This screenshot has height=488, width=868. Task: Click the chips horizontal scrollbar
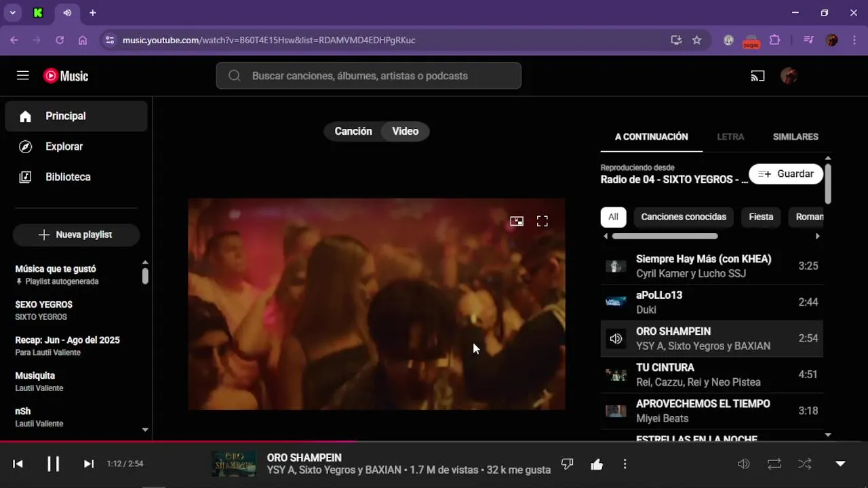665,237
